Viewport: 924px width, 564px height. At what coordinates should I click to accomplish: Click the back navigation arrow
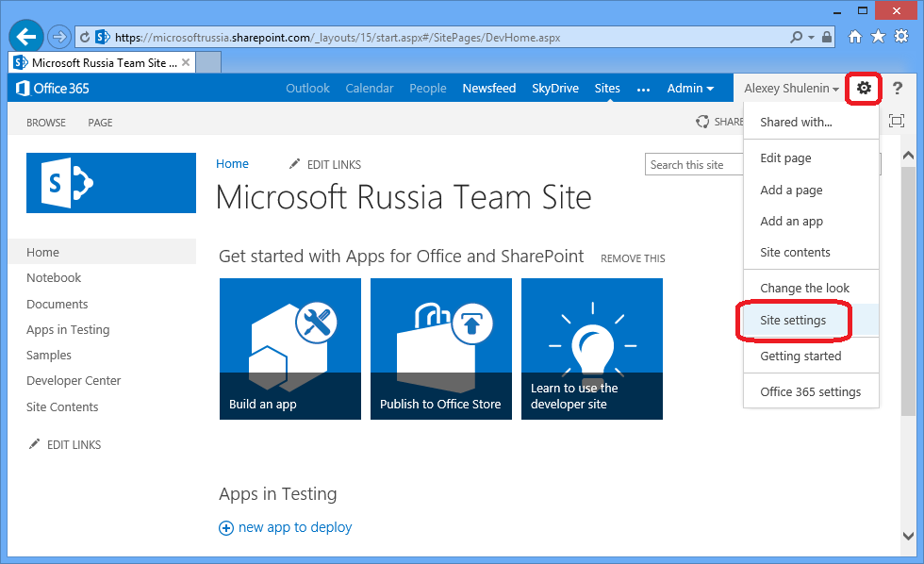click(x=25, y=36)
